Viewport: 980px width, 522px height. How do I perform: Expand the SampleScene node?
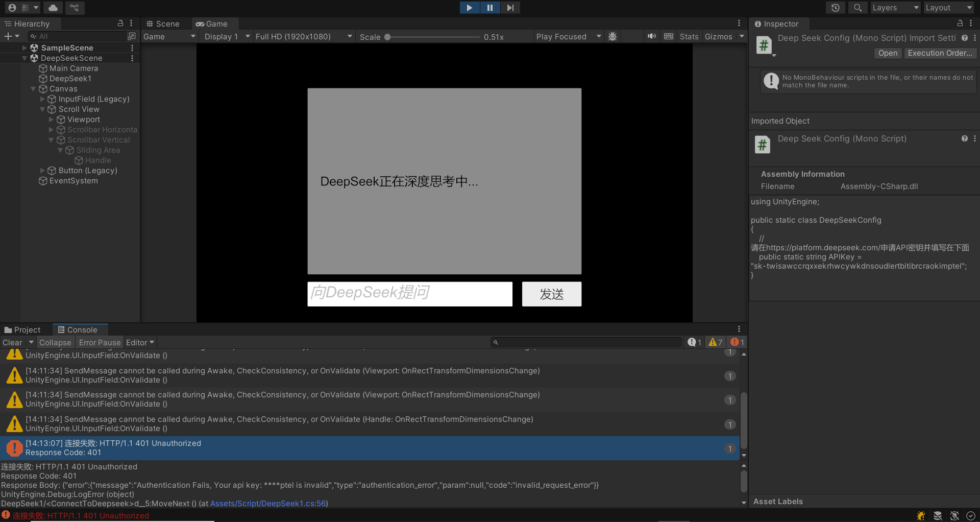coord(24,48)
